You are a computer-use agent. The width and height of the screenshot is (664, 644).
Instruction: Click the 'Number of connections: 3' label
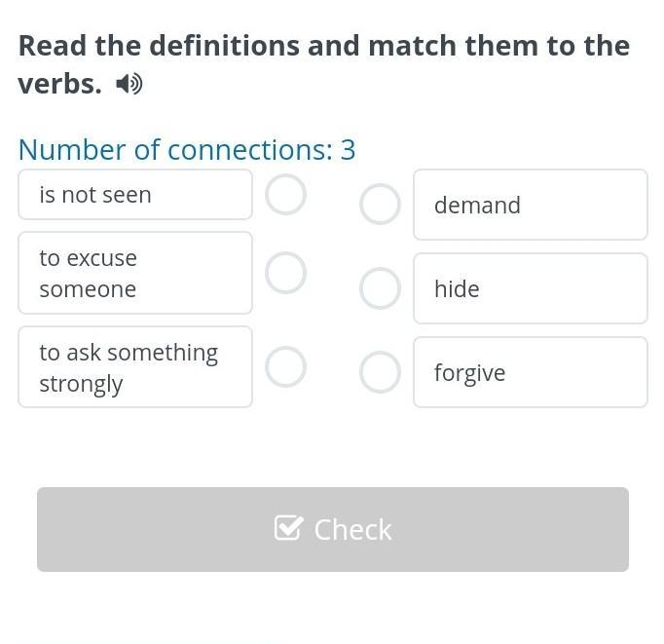click(187, 150)
